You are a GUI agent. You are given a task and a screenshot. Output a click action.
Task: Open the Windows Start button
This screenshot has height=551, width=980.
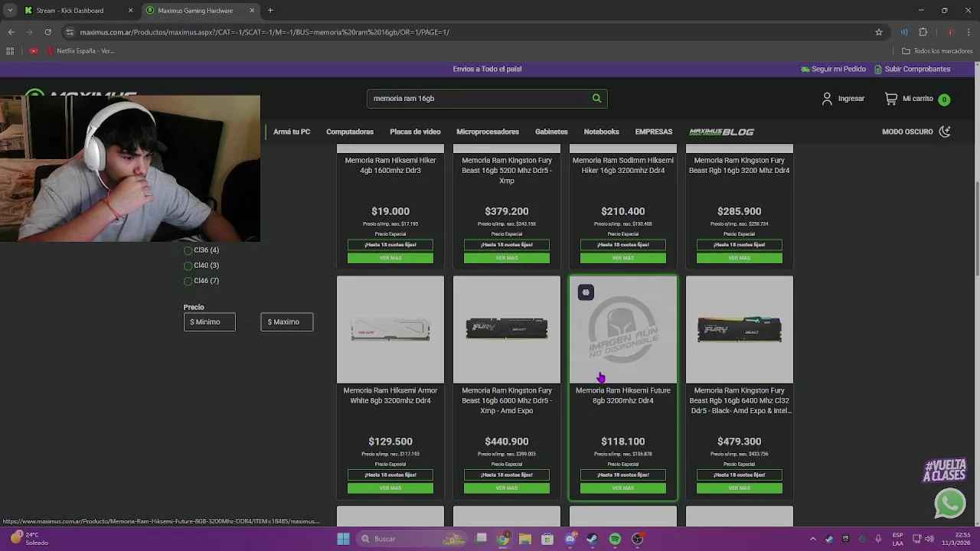coord(344,539)
